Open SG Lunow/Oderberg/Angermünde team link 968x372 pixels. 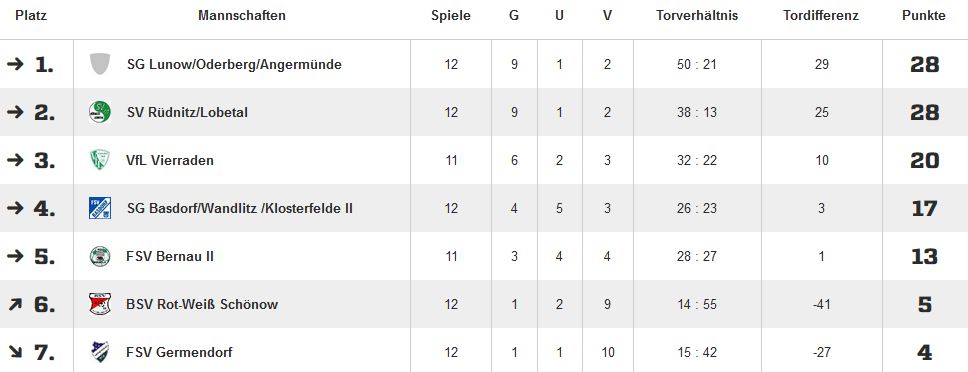point(234,64)
